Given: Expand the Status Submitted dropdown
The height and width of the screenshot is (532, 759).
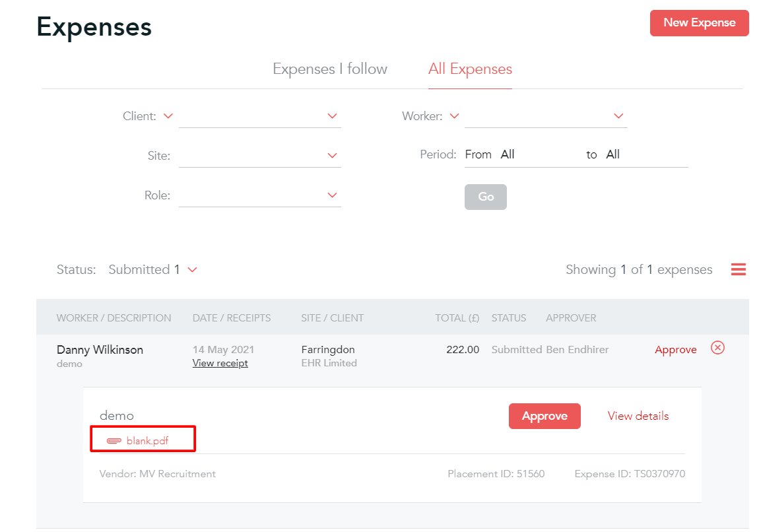Looking at the screenshot, I should (x=191, y=269).
